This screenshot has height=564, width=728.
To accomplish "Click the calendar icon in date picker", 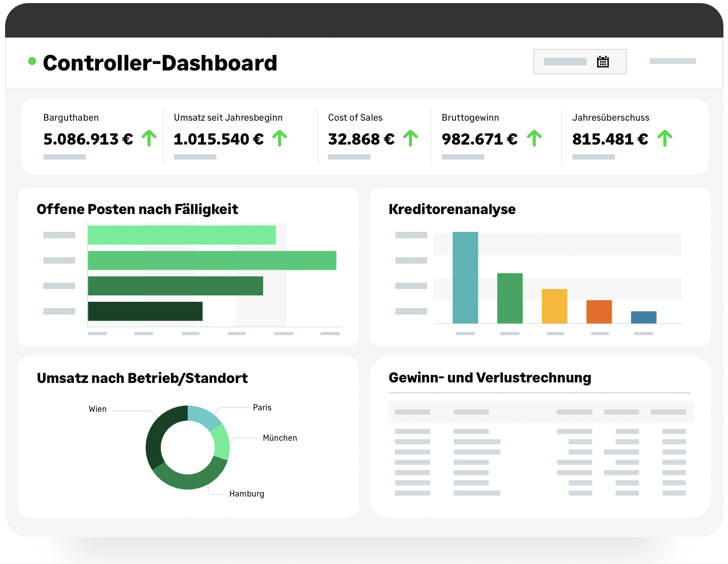I will click(603, 62).
